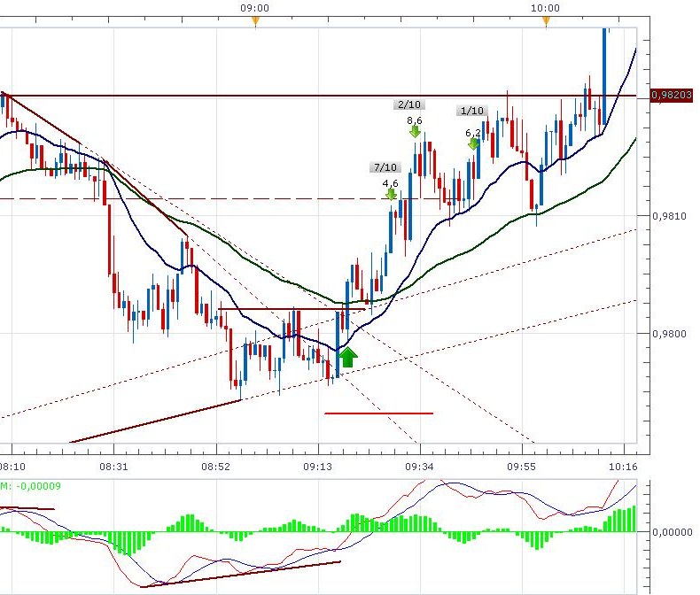
Task: Select the 4,6 value label
Action: point(390,183)
